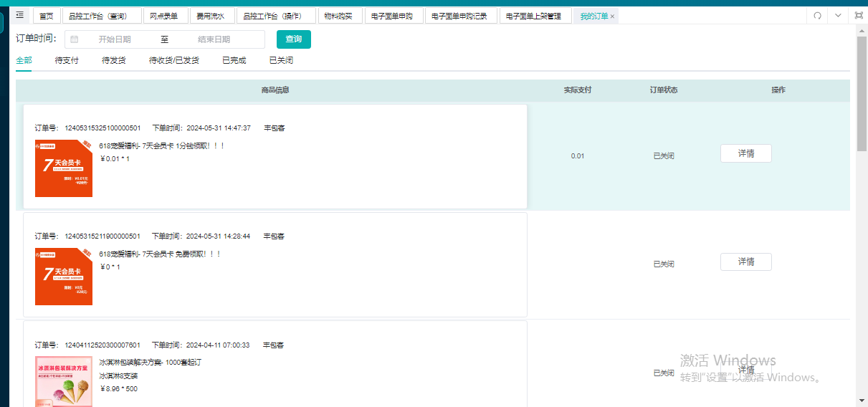868x407 pixels.
Task: Collapse the sidebar with the menu fold icon
Action: 19,15
